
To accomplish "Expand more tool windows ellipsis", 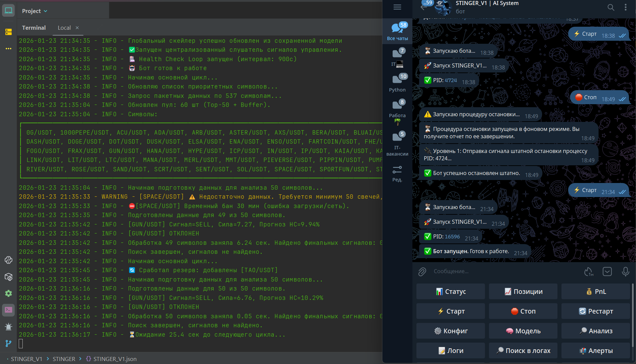I will pos(8,49).
